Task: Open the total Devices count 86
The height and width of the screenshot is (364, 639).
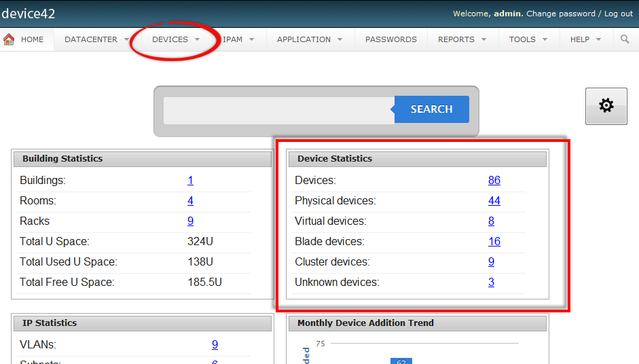Action: tap(494, 181)
